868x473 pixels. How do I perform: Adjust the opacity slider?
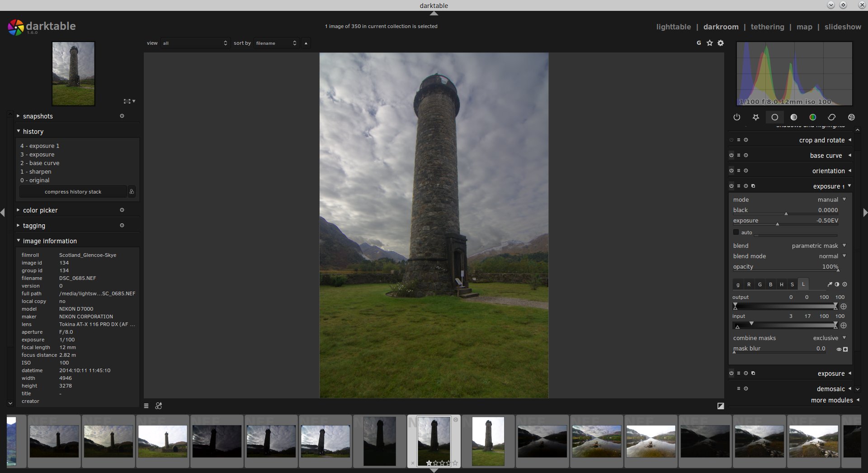click(786, 267)
